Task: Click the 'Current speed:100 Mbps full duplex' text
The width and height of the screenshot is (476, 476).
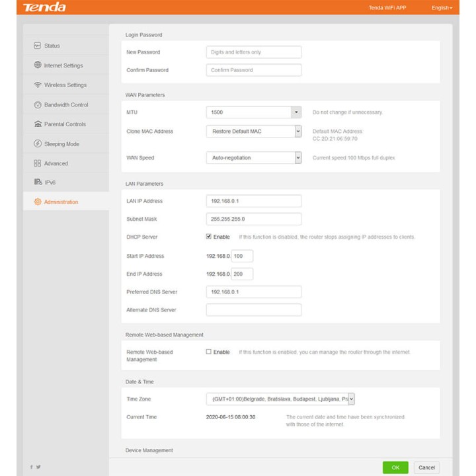Action: click(x=354, y=158)
